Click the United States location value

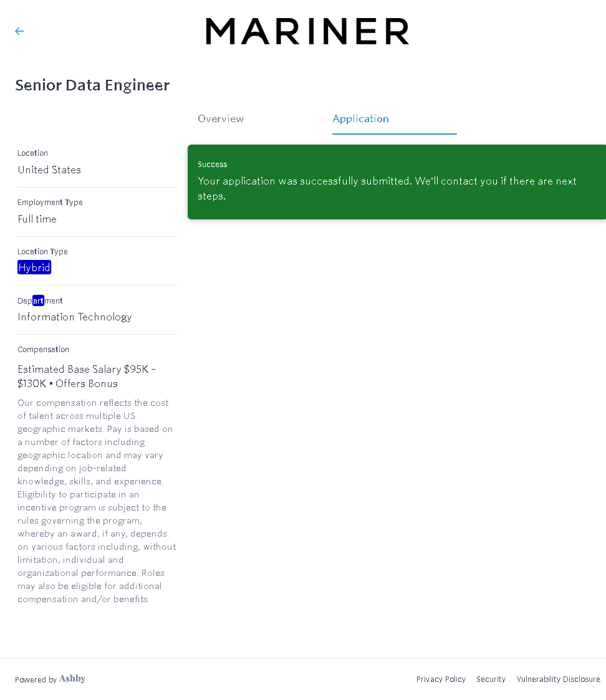pyautogui.click(x=49, y=170)
